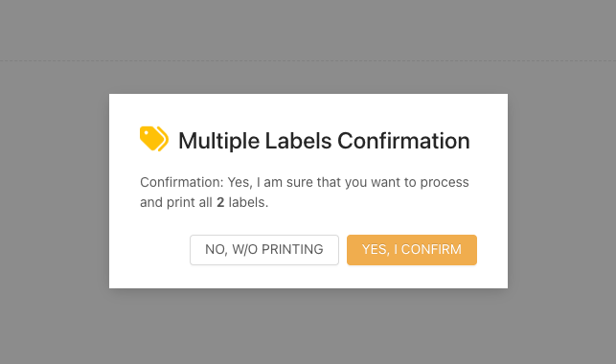Click the word Labels in the title

[x=298, y=141]
